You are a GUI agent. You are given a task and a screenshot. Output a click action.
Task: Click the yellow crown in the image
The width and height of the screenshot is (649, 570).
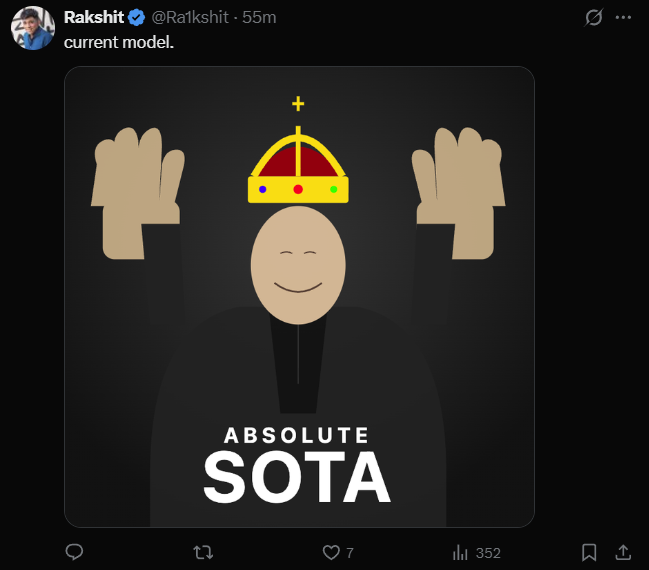298,167
